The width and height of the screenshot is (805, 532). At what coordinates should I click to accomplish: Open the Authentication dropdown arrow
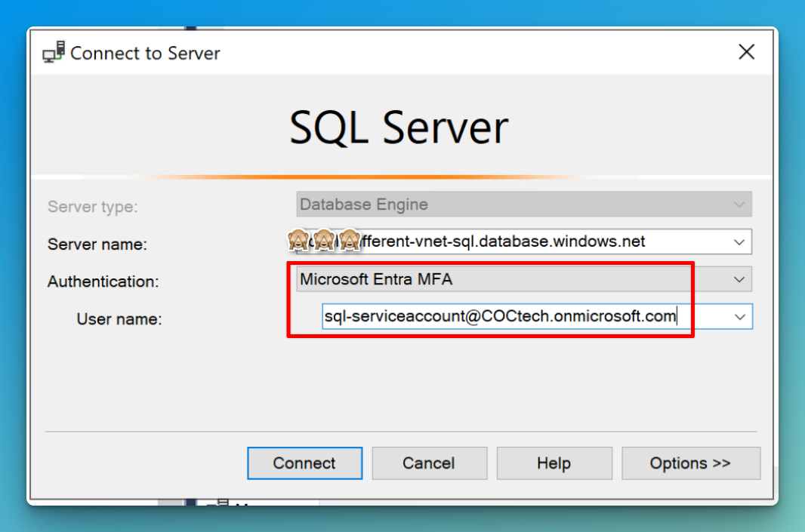[x=739, y=280]
